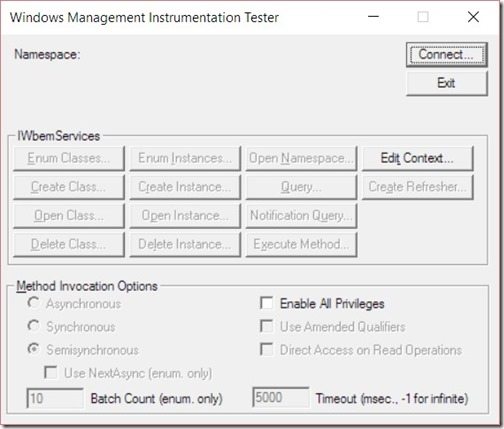Click the Query... button

pos(301,187)
